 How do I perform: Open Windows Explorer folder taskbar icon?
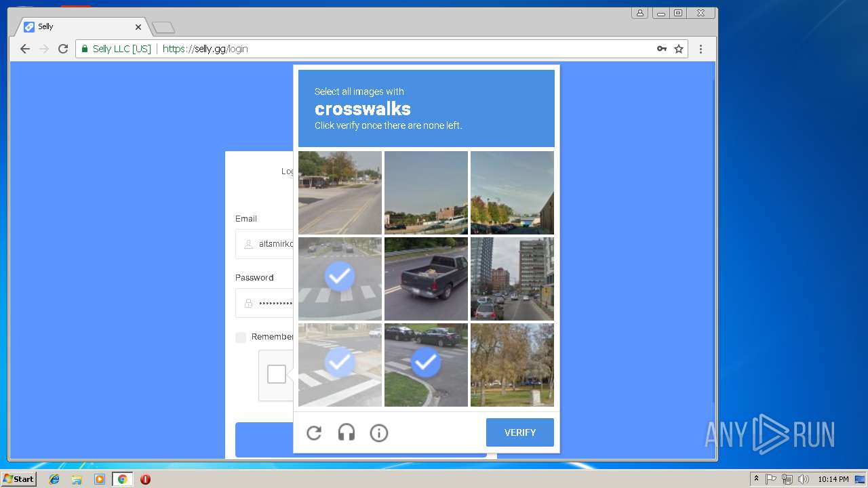[77, 479]
